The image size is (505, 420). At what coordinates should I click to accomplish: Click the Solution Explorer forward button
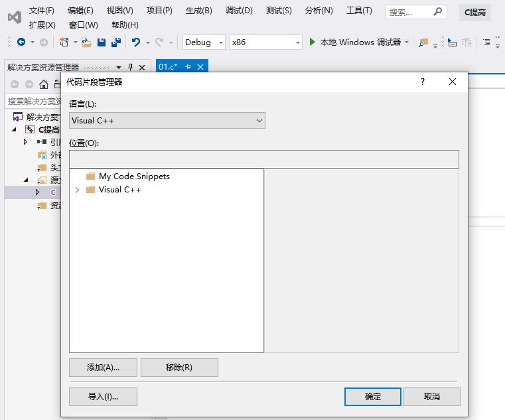coord(29,84)
